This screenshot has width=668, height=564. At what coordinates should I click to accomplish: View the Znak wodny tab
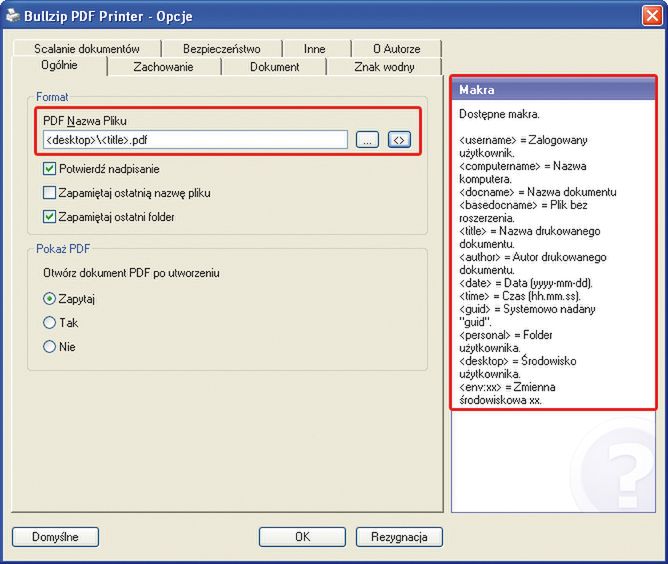384,67
